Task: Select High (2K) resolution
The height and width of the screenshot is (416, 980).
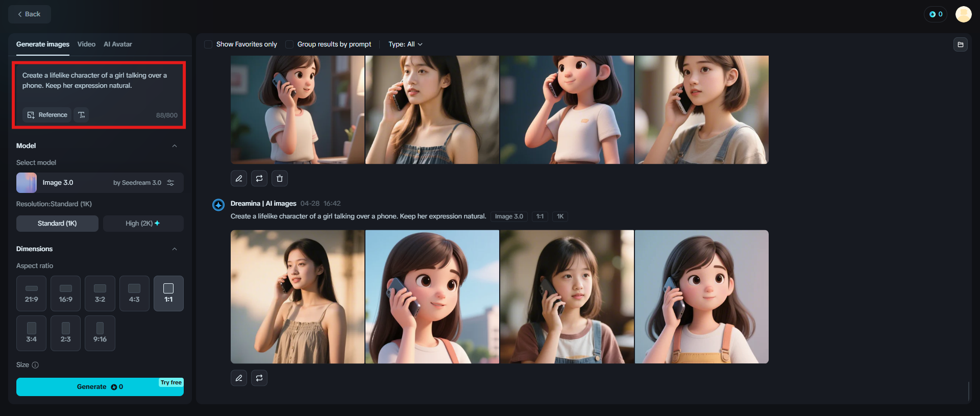Action: click(x=143, y=224)
